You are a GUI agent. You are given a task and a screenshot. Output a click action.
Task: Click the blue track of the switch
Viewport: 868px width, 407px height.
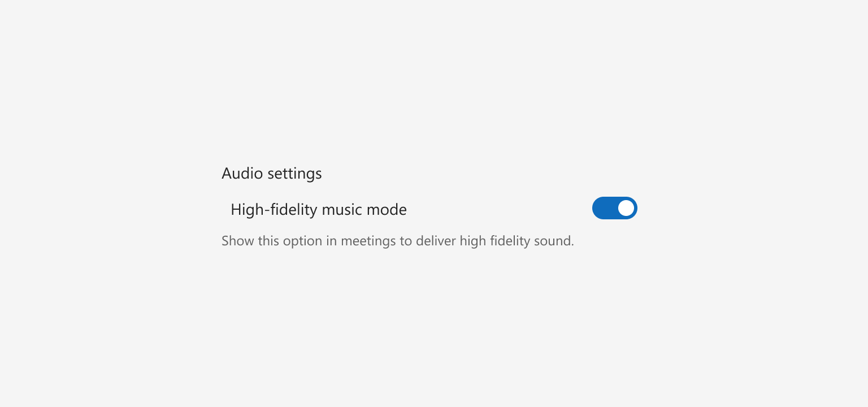[x=614, y=208]
